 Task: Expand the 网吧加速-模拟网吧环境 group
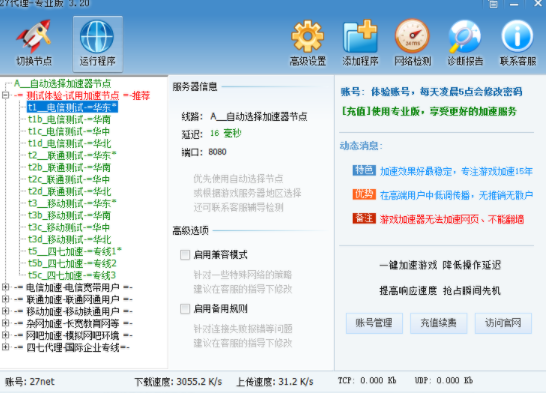[5, 335]
